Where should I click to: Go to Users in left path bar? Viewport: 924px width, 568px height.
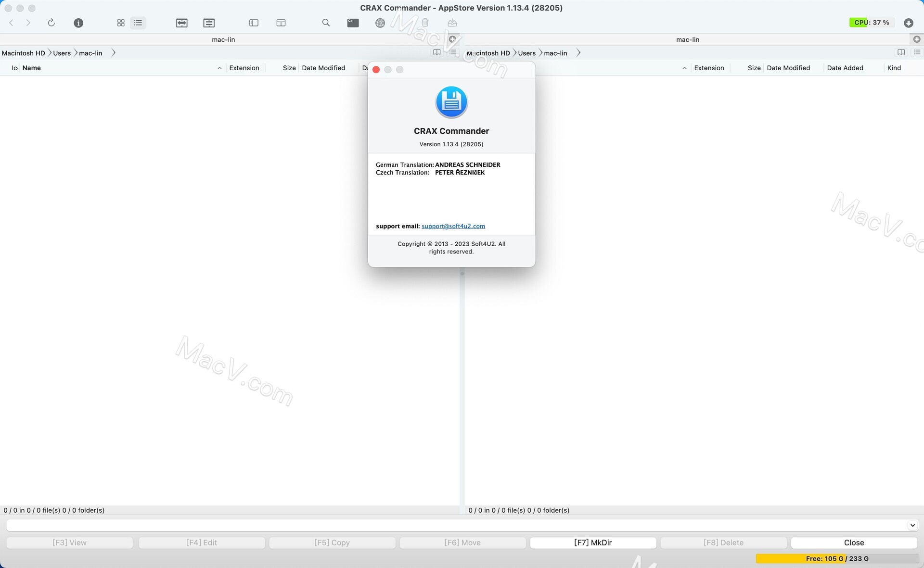click(x=62, y=53)
